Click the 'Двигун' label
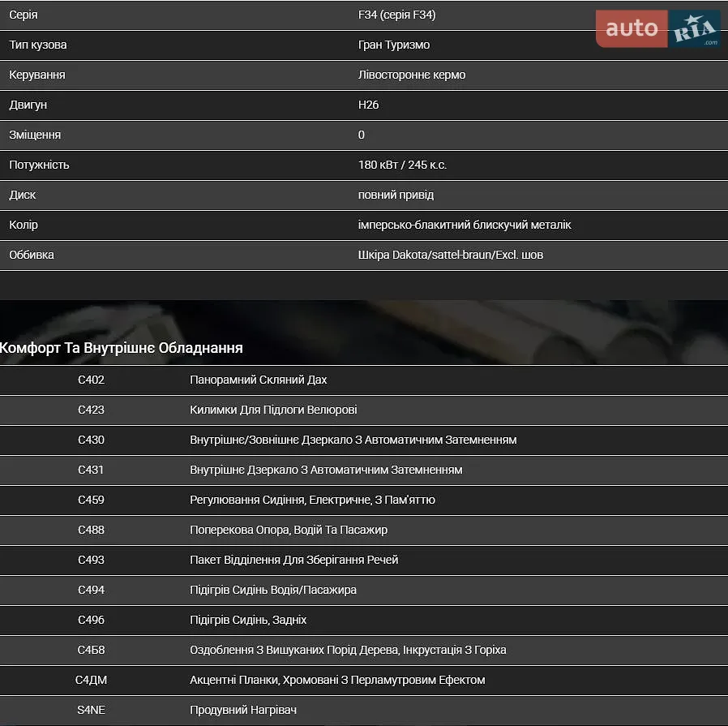 [28, 105]
